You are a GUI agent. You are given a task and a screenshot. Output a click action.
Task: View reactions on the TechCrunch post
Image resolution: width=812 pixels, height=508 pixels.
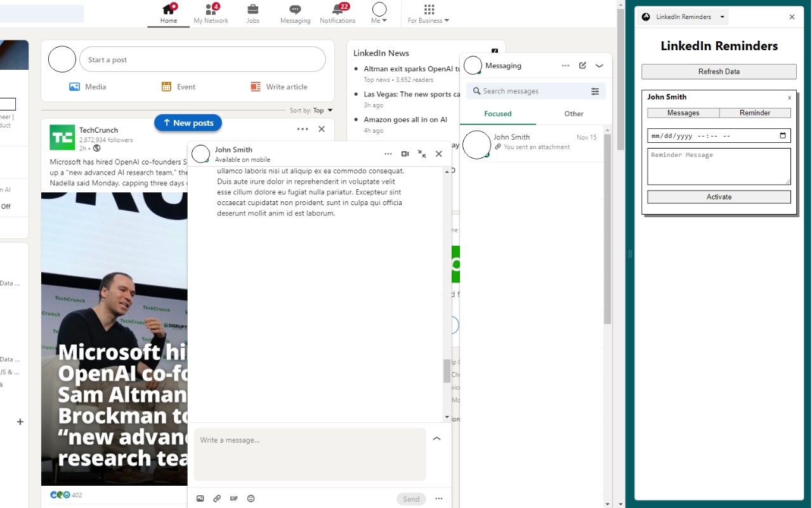point(66,495)
